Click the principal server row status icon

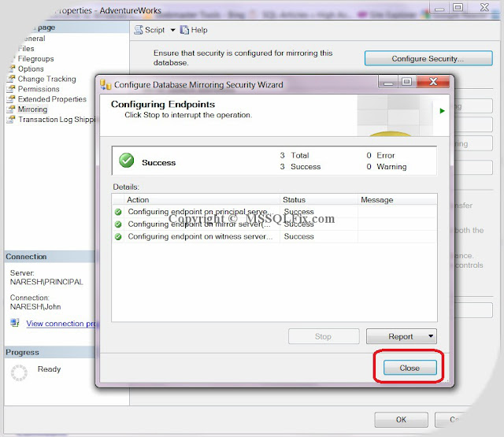coord(118,212)
